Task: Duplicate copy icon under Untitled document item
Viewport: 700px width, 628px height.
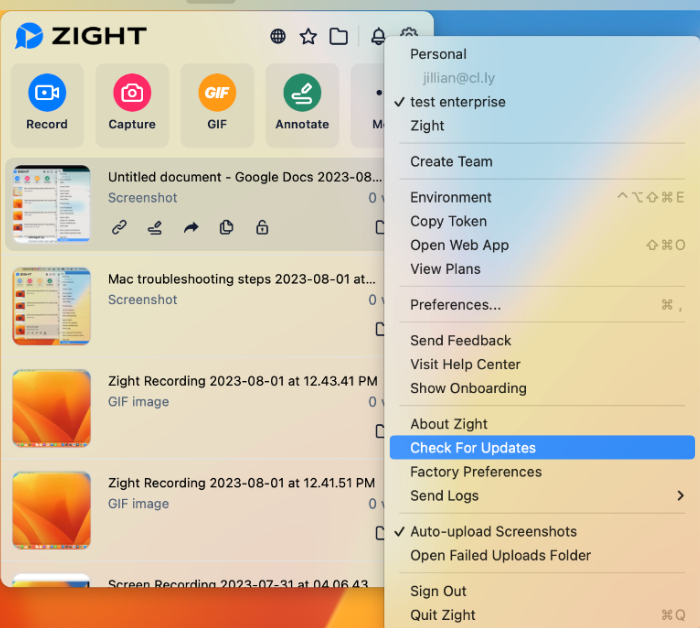Action: (x=226, y=228)
